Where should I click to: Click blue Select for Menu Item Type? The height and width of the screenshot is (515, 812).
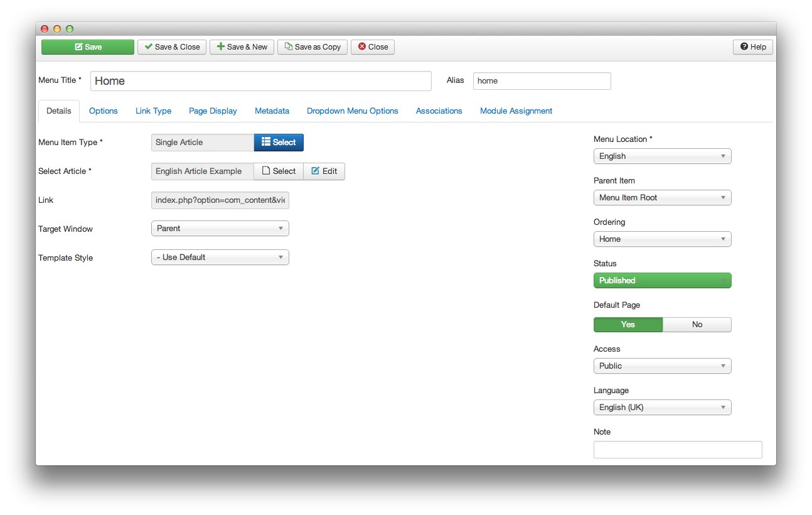[279, 143]
